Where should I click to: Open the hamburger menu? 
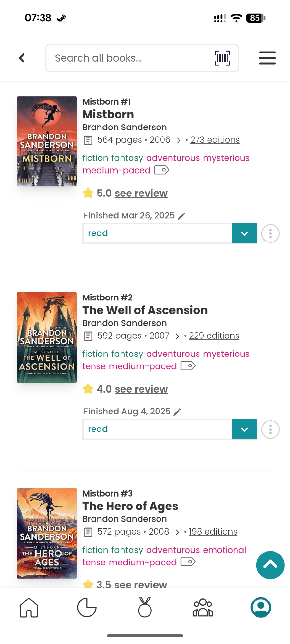click(x=267, y=58)
